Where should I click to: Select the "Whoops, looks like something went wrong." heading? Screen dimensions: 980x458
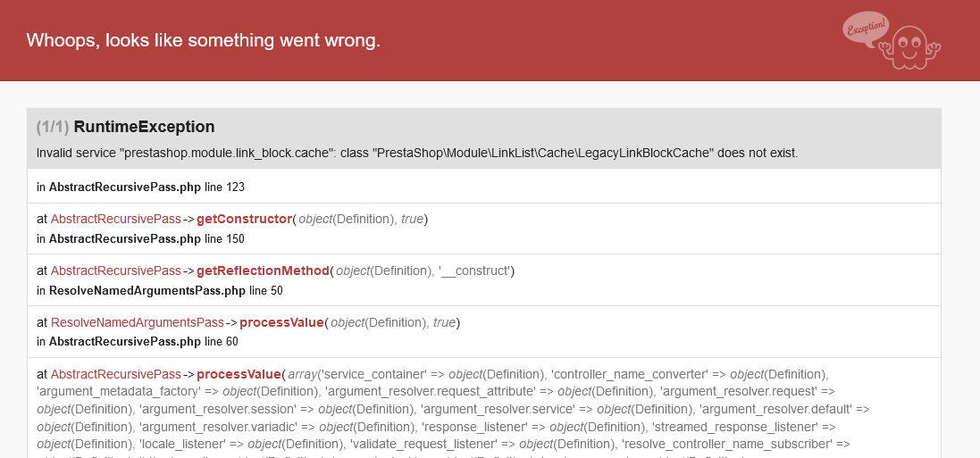[x=203, y=40]
